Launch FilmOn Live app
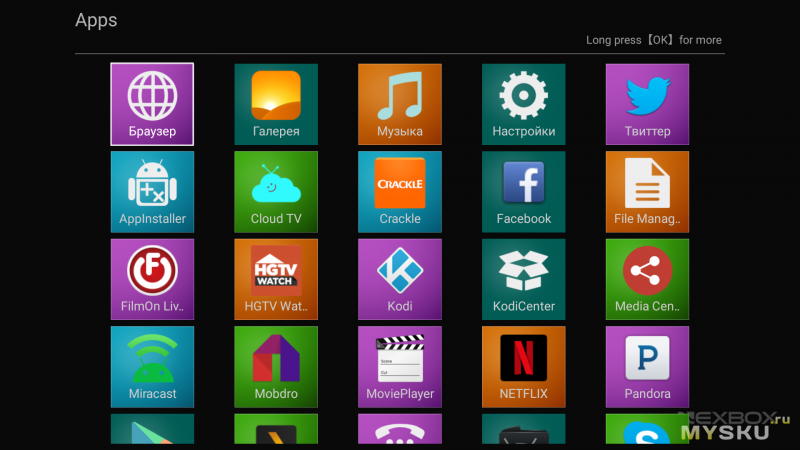Image resolution: width=800 pixels, height=450 pixels. (x=152, y=279)
